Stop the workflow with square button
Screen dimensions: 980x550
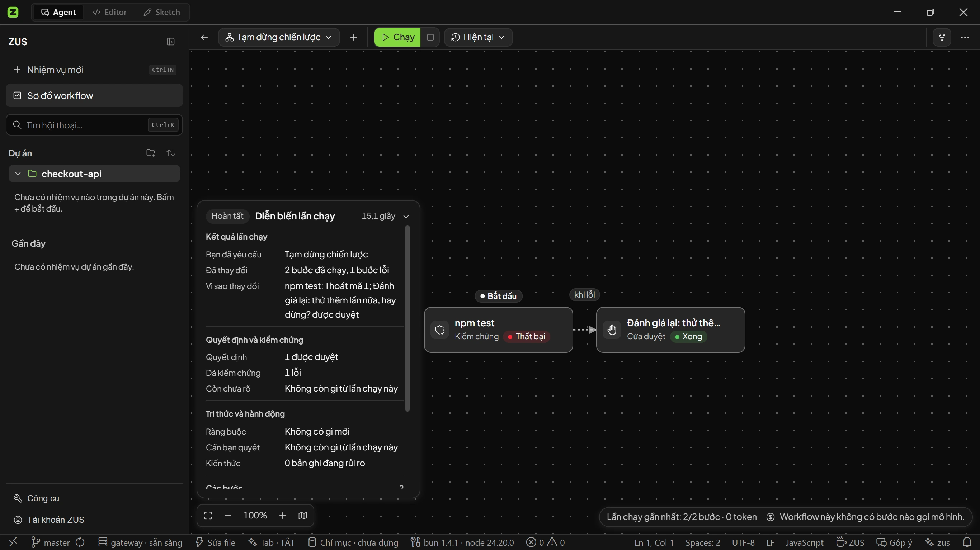pyautogui.click(x=430, y=37)
